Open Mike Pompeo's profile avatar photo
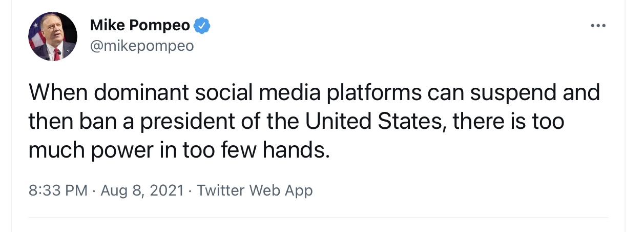 click(52, 36)
